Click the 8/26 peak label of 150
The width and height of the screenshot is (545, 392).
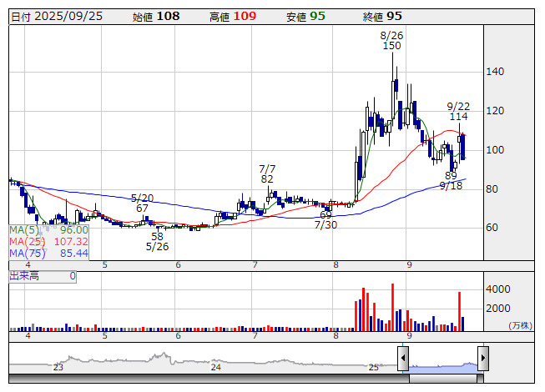click(x=391, y=41)
